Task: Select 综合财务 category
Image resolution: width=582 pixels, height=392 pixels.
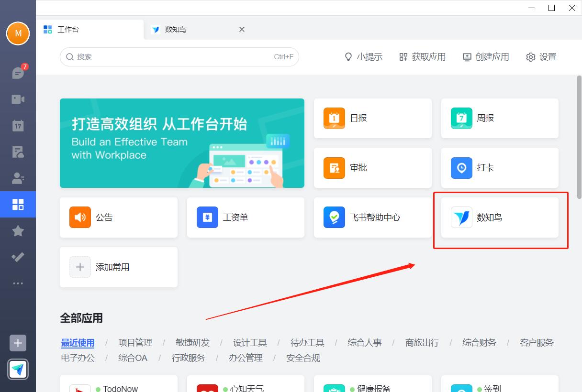Action: [480, 343]
